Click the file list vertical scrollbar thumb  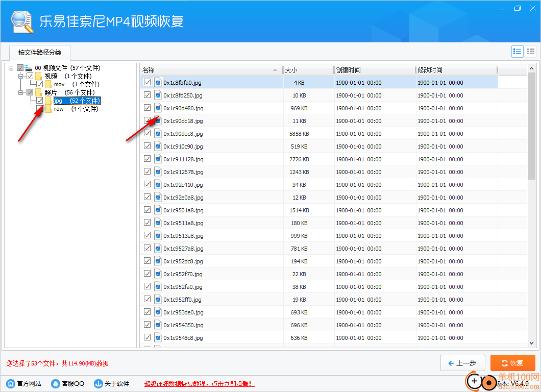point(531,126)
